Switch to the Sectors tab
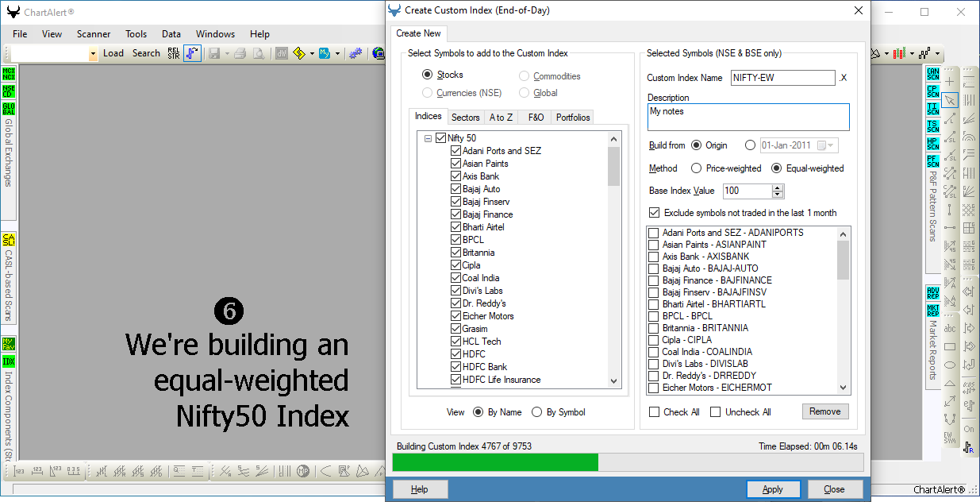Viewport: 980px width, 502px height. (466, 118)
